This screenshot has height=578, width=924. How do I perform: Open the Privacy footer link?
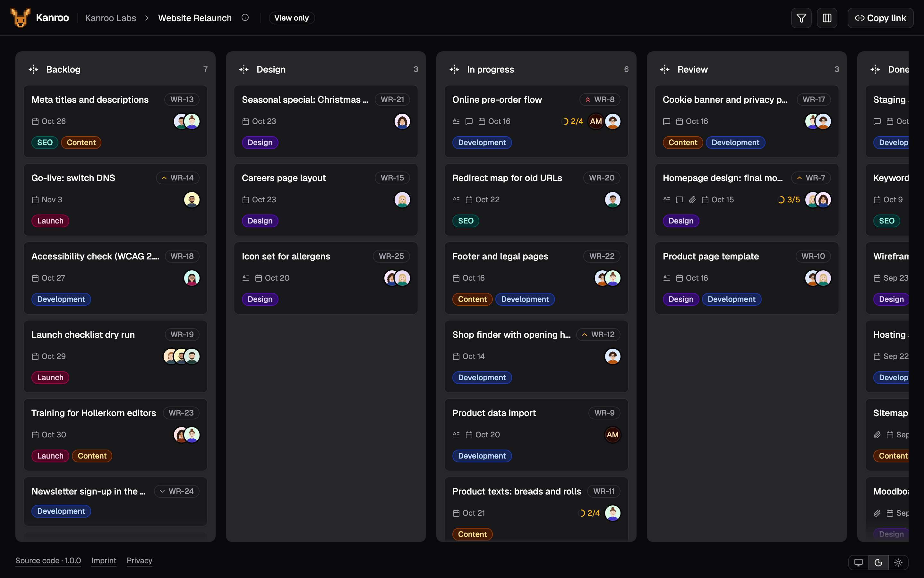tap(139, 561)
